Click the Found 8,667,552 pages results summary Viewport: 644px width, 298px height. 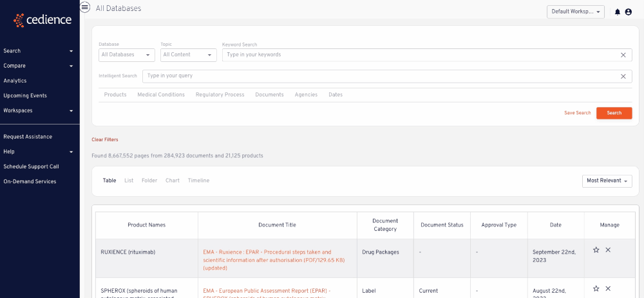[178, 156]
